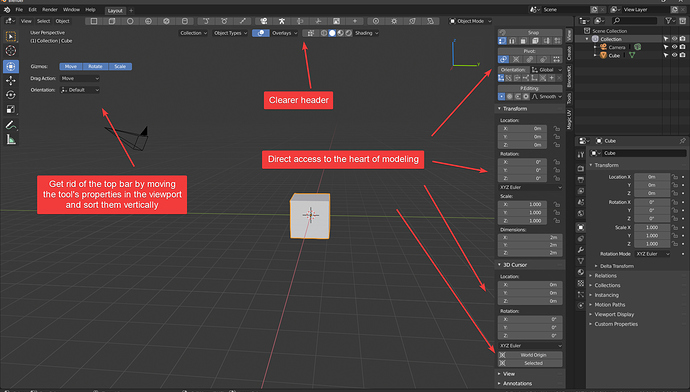Screen dimensions: 690x392
Task: Select the Select Box tool
Action: [x=11, y=37]
